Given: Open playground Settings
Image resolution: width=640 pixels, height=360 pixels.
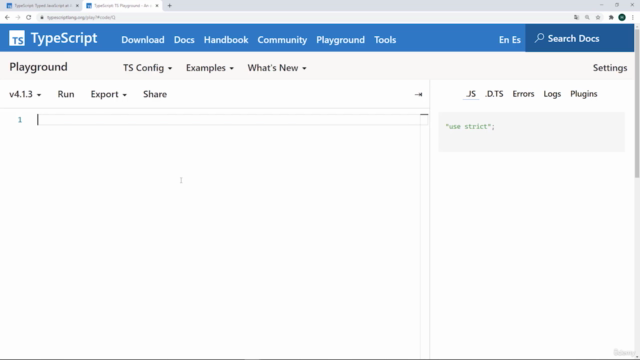Looking at the screenshot, I should pyautogui.click(x=610, y=68).
